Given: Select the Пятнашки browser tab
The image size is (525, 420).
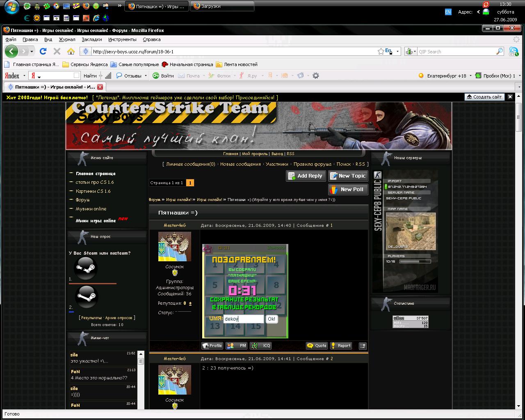Looking at the screenshot, I should tap(55, 87).
